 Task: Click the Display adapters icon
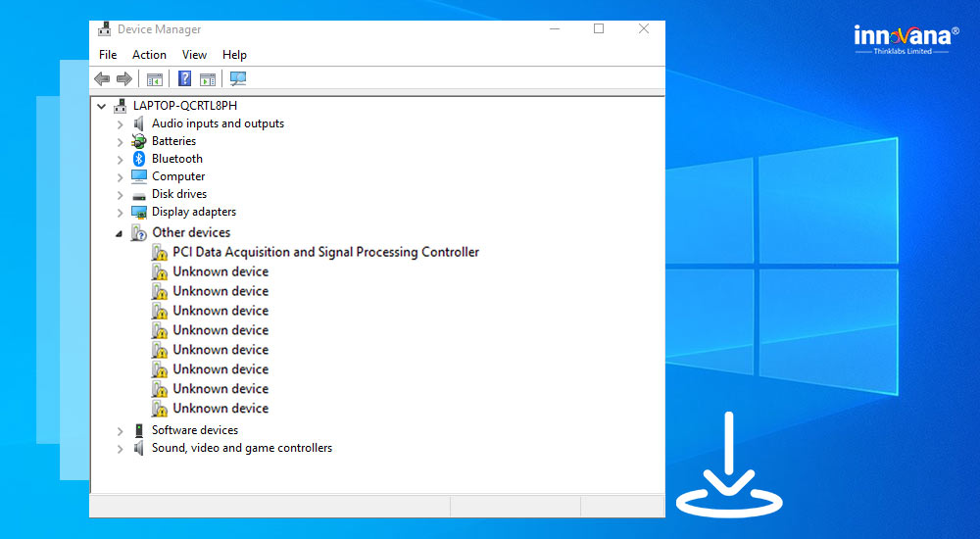(x=139, y=212)
